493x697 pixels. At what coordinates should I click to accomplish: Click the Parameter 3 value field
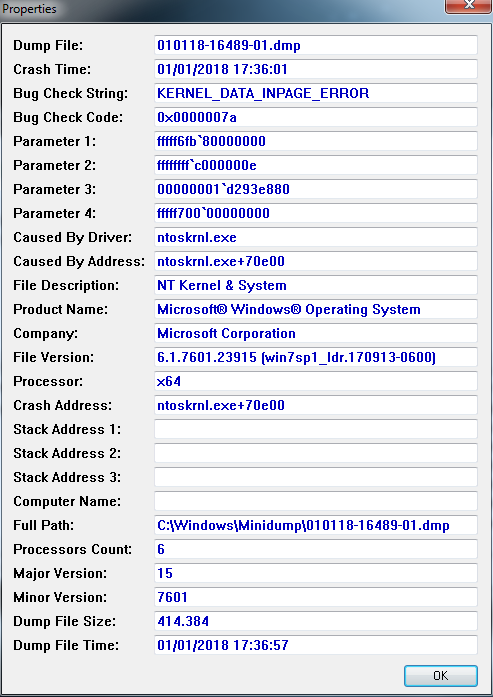316,189
